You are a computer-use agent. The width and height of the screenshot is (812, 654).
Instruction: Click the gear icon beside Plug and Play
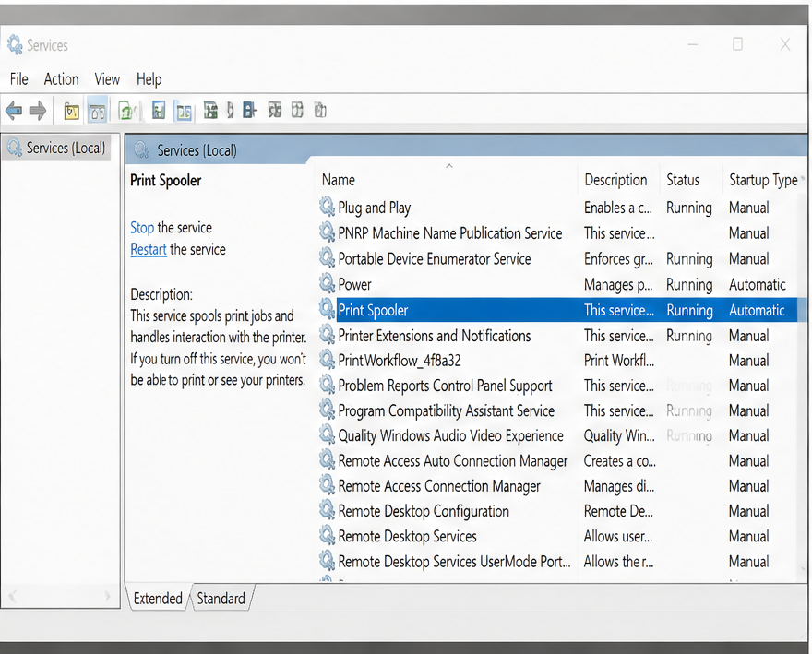coord(327,207)
